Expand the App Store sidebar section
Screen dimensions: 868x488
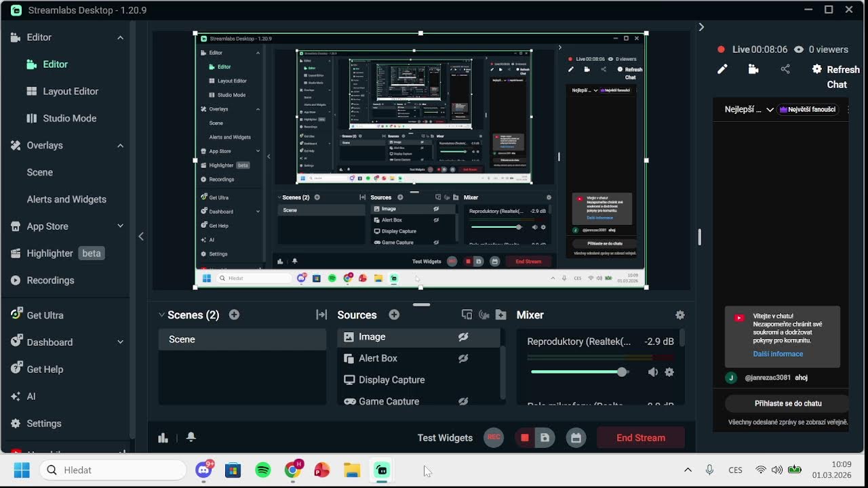point(120,226)
